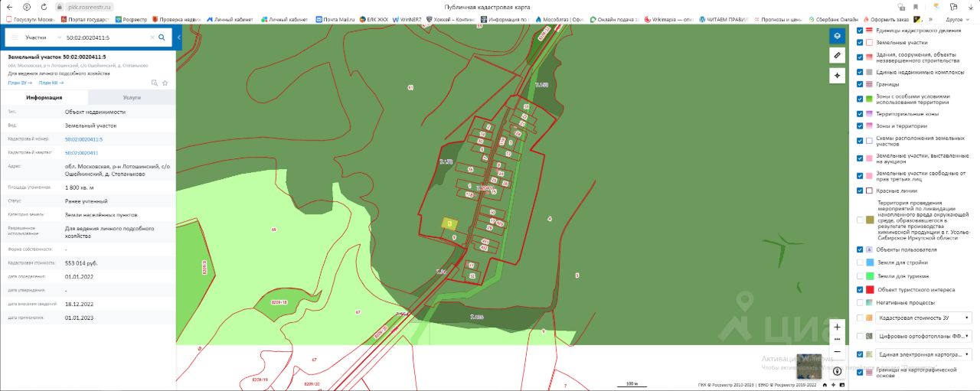
Task: Add the parcel to favorites star
Action: coord(165,83)
